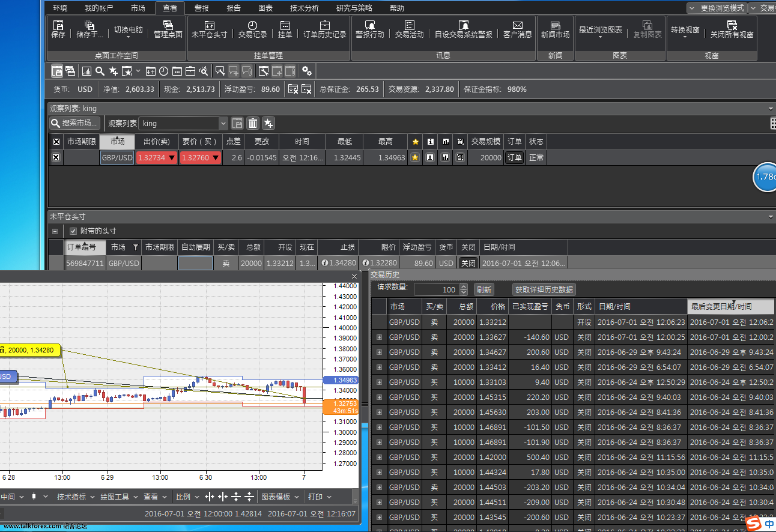Click the clock icon in quick toolbar
This screenshot has height=532, width=776.
[164, 71]
